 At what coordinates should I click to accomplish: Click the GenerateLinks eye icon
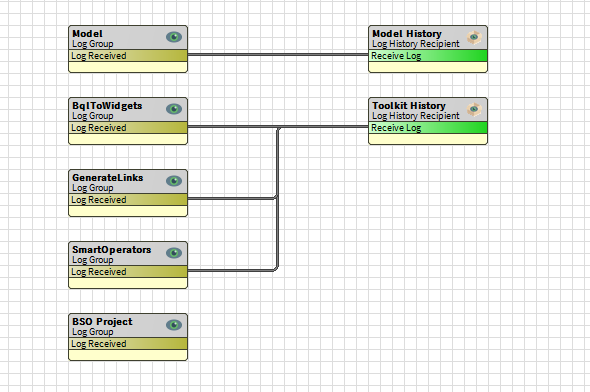coord(174,181)
